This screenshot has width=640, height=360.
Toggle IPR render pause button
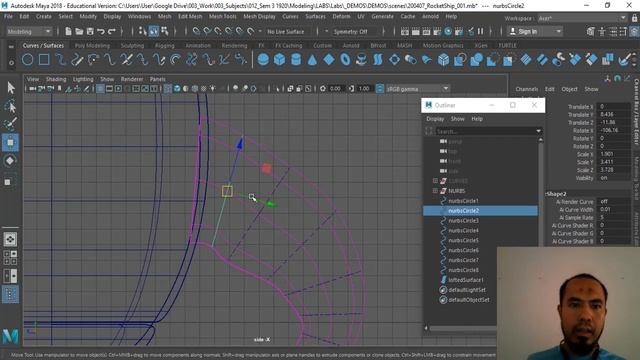pyautogui.click(x=480, y=31)
